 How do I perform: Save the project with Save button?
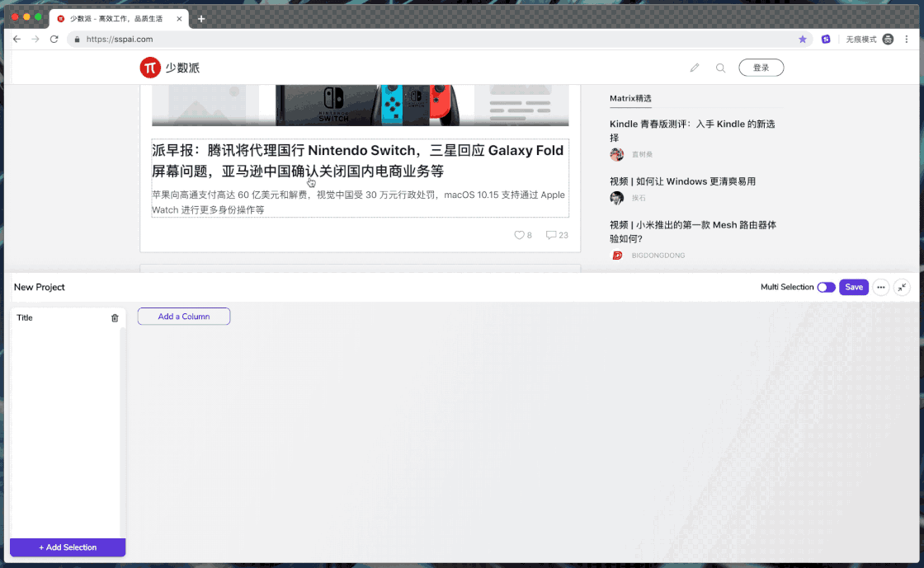(854, 287)
